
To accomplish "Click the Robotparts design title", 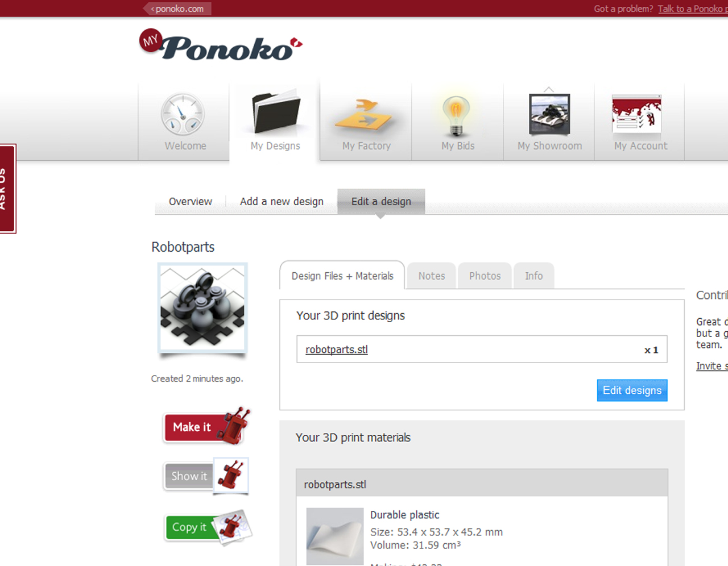I will 183,247.
